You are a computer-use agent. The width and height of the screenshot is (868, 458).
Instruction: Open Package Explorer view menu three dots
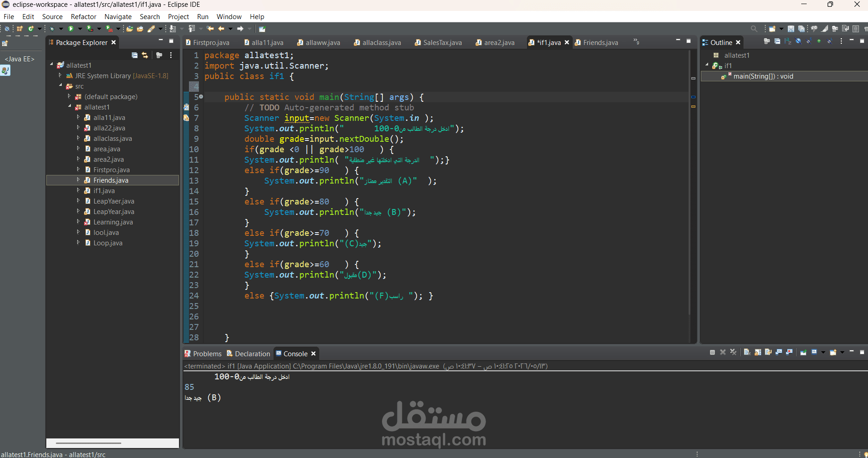tap(171, 55)
